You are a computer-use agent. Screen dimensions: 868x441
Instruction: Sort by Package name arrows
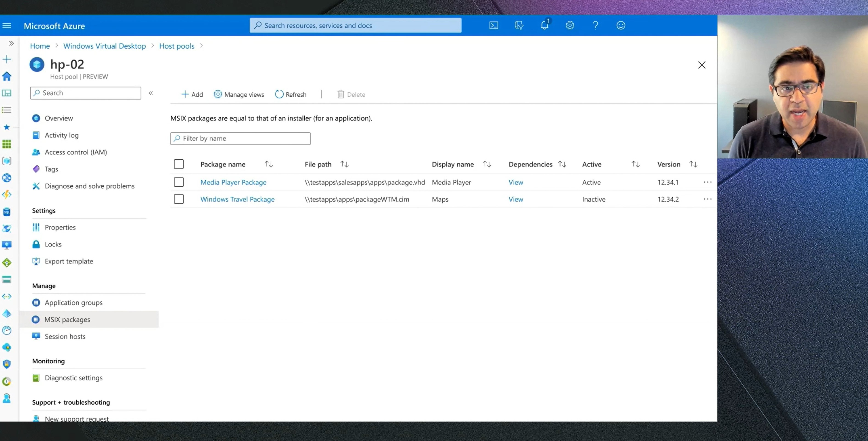269,164
